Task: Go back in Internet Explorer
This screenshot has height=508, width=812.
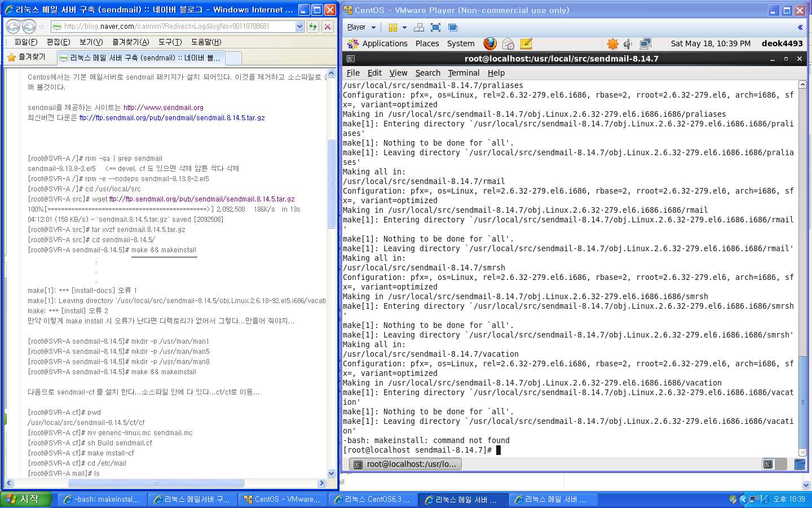Action: [14, 27]
